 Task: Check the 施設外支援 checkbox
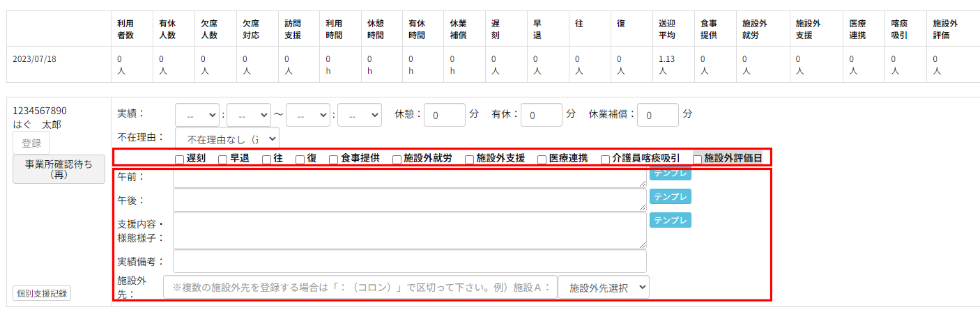pyautogui.click(x=470, y=159)
